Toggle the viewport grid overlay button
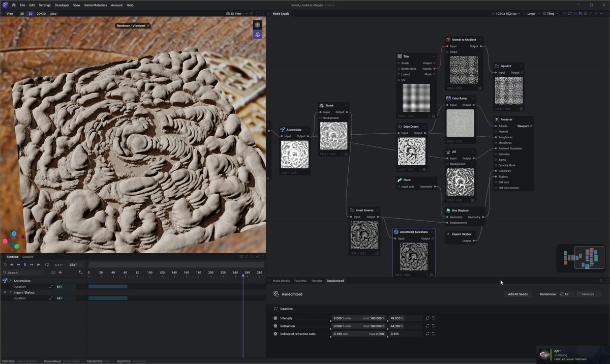Viewport: 610px width, 364px height. 258,25
